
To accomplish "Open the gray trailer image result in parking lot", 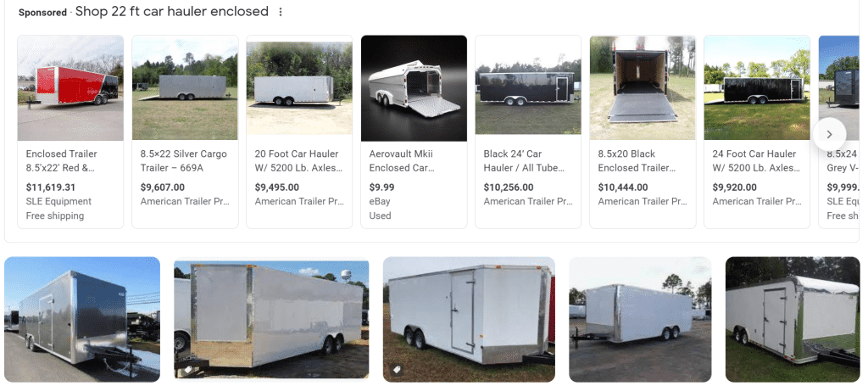I will pos(82,319).
